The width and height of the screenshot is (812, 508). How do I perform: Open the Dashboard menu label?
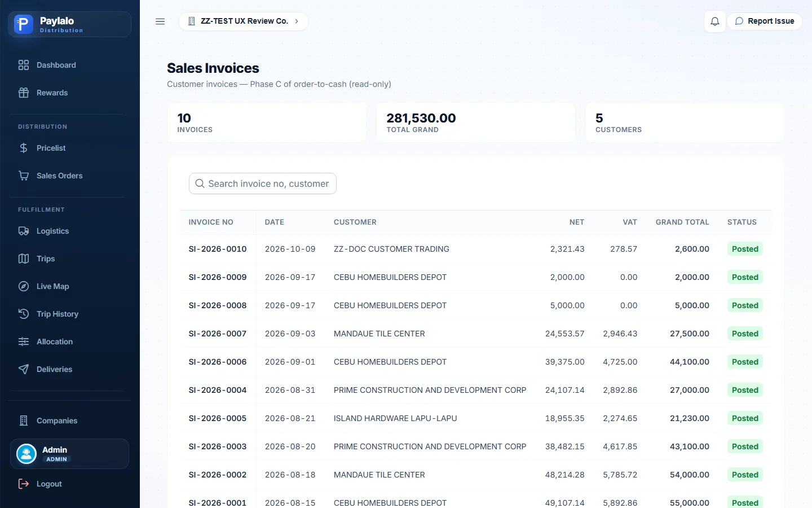(x=56, y=65)
